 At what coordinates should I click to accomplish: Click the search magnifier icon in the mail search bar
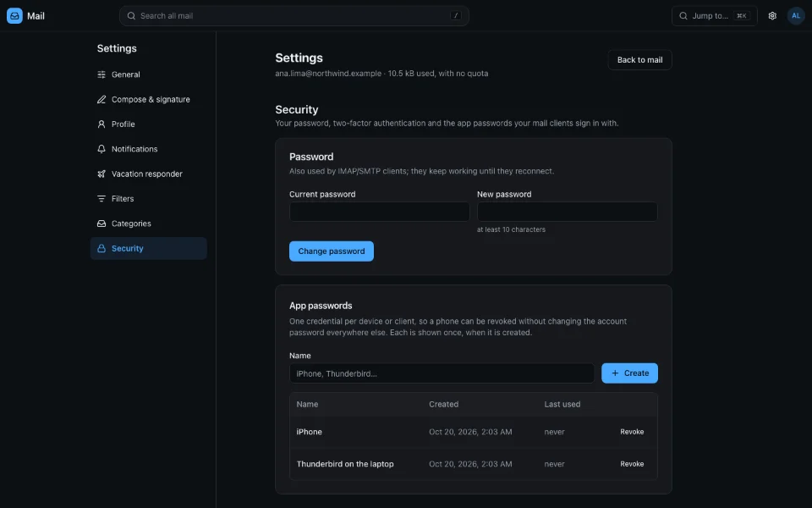(132, 16)
